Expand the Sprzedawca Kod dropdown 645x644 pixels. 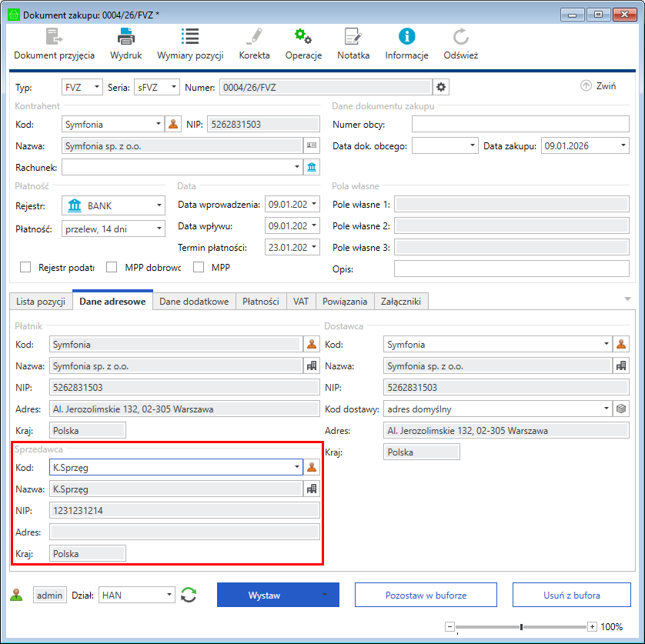point(297,466)
